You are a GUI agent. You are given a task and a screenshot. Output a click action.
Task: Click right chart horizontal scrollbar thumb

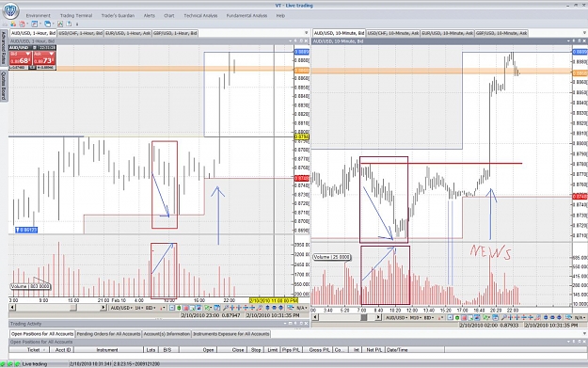pyautogui.click(x=364, y=317)
